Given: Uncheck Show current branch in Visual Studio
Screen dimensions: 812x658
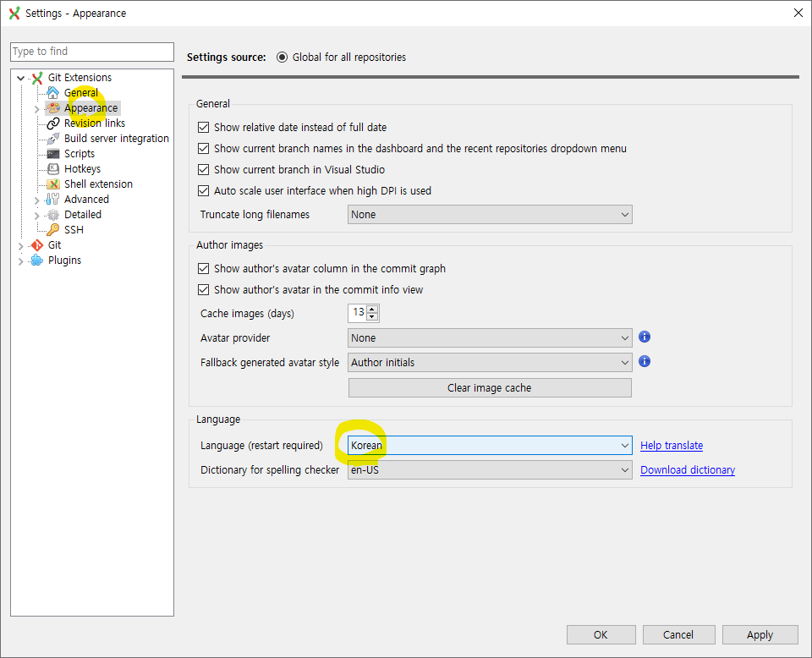Looking at the screenshot, I should 204,170.
